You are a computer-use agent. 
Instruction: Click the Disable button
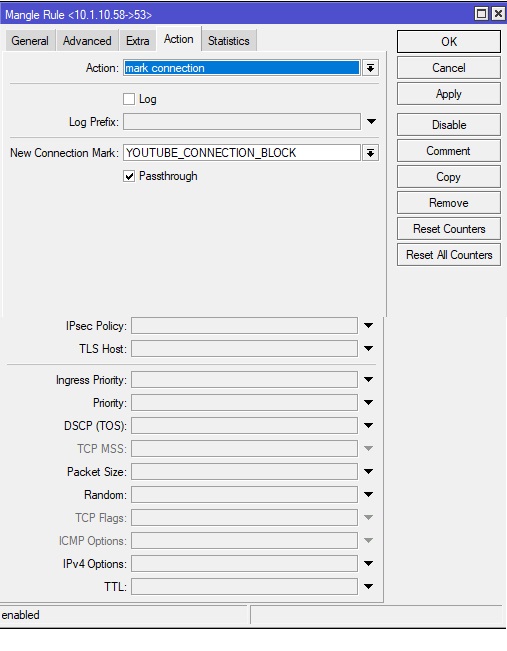pyautogui.click(x=448, y=125)
